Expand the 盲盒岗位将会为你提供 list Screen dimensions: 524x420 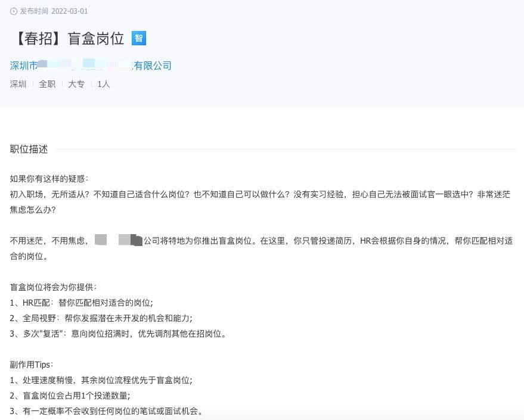coord(51,286)
